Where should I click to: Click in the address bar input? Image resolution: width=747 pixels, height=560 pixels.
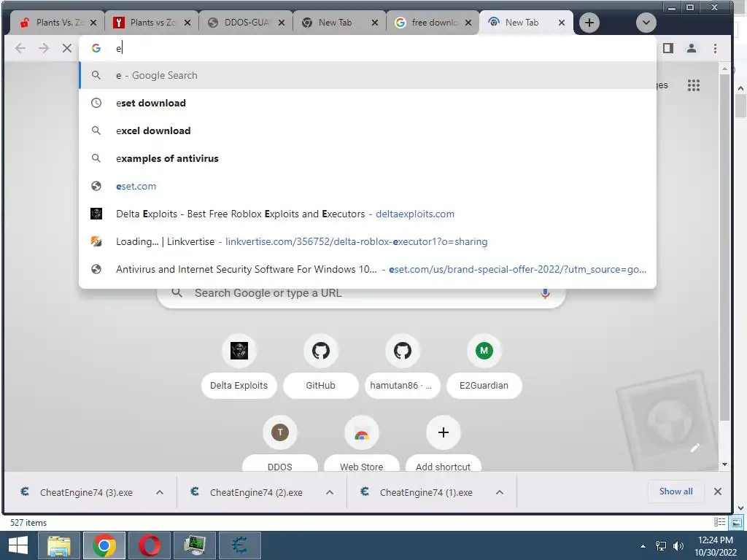368,48
